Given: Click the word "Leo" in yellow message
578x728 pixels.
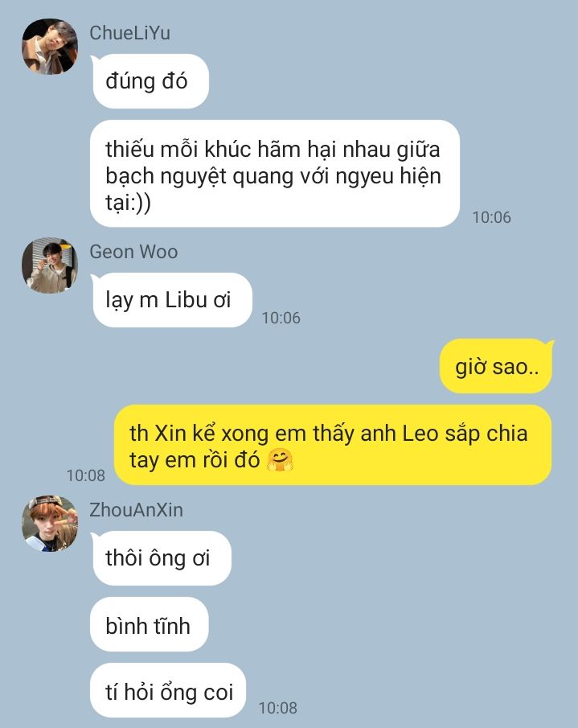Looking at the screenshot, I should click(x=420, y=434).
